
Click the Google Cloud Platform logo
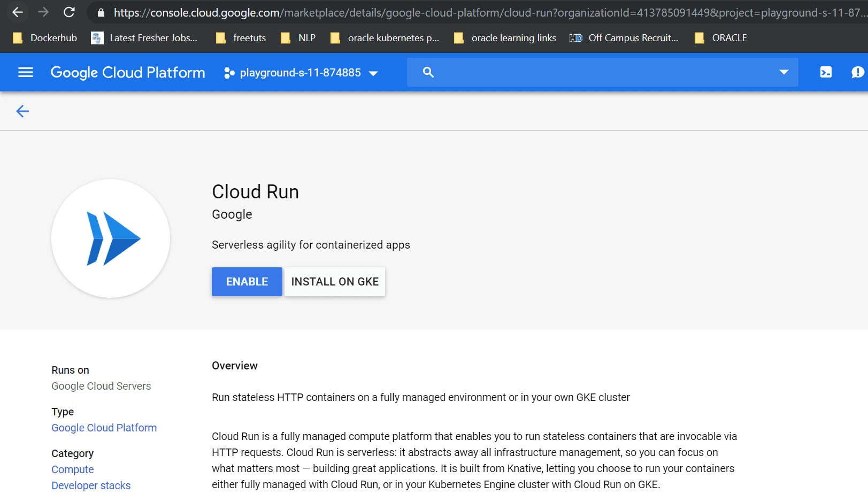point(127,72)
